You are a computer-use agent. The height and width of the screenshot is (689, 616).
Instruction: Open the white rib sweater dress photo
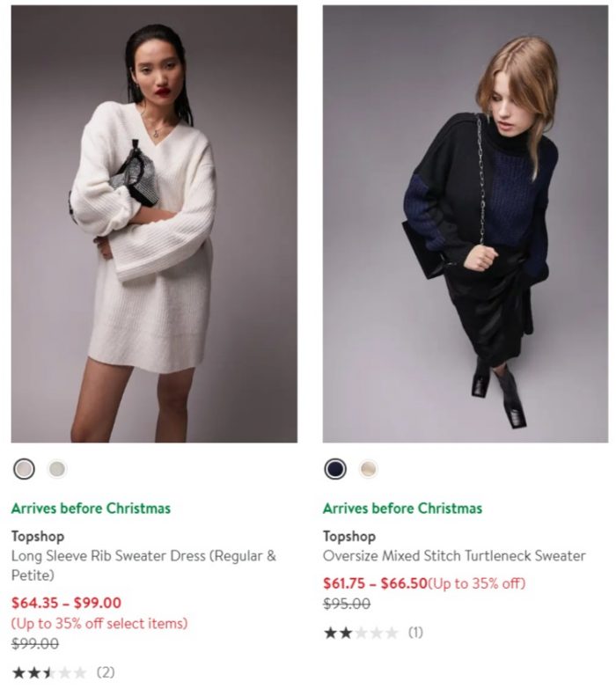pyautogui.click(x=154, y=224)
